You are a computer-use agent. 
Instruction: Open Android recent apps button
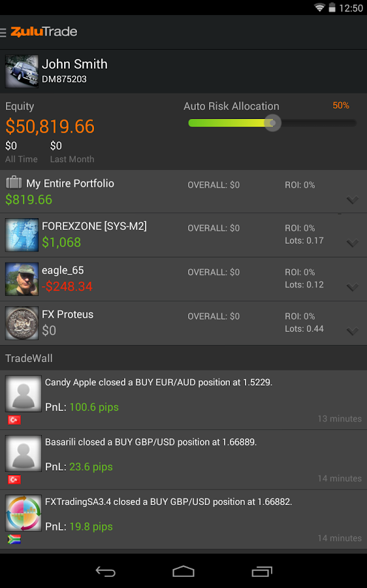point(262,572)
